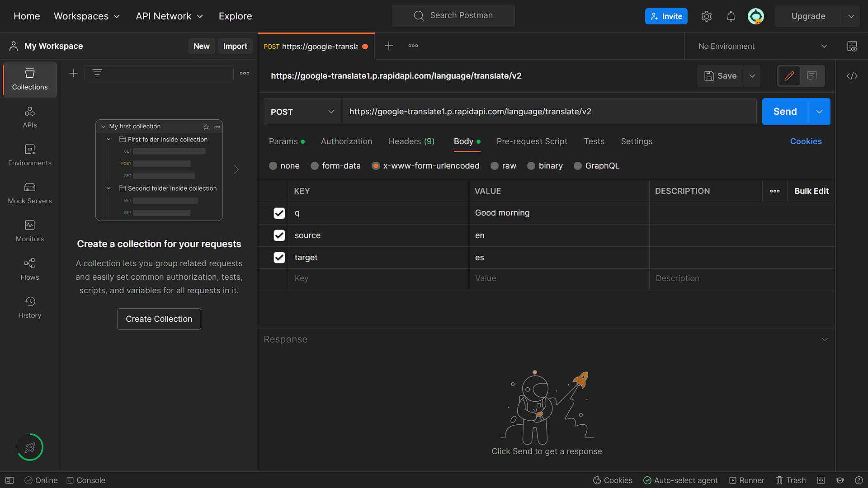Uncheck the target parameter checkbox
This screenshot has width=868, height=488.
point(279,258)
